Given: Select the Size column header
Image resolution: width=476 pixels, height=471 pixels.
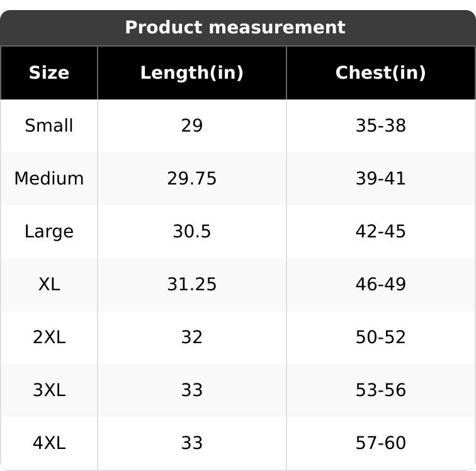Looking at the screenshot, I should (49, 73).
